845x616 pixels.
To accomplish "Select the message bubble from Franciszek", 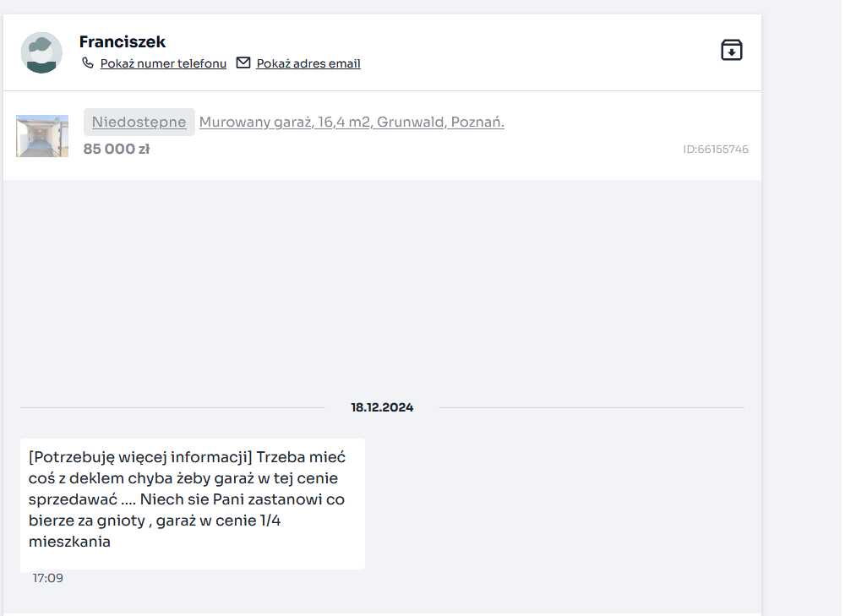I will [193, 504].
